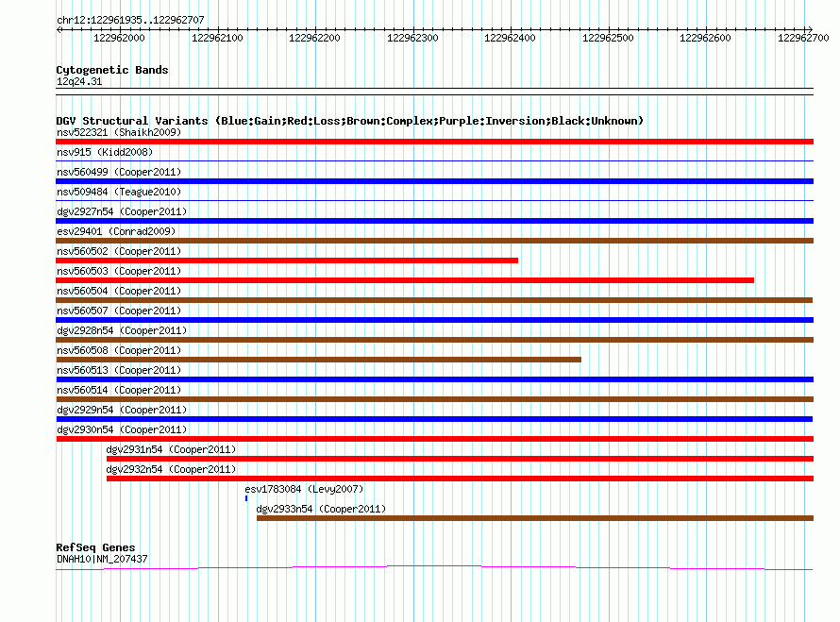Click the chr12:122961935..122962707 coordinates label

pyautogui.click(x=130, y=20)
